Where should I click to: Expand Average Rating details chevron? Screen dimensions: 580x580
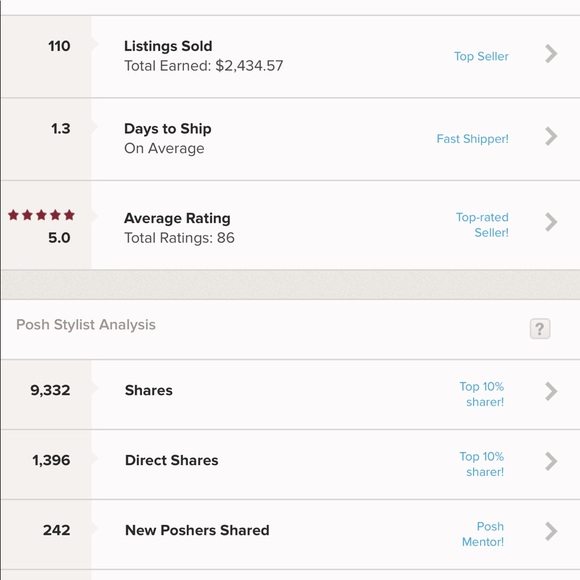pyautogui.click(x=551, y=222)
